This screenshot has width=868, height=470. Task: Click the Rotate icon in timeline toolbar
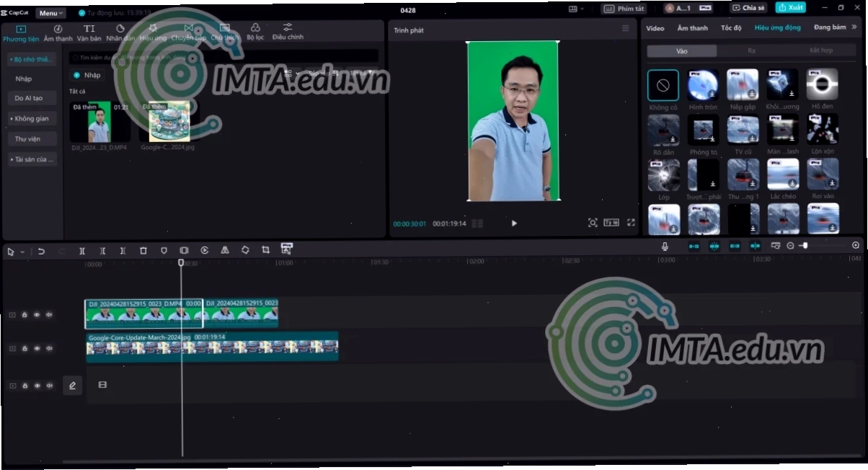(x=245, y=250)
